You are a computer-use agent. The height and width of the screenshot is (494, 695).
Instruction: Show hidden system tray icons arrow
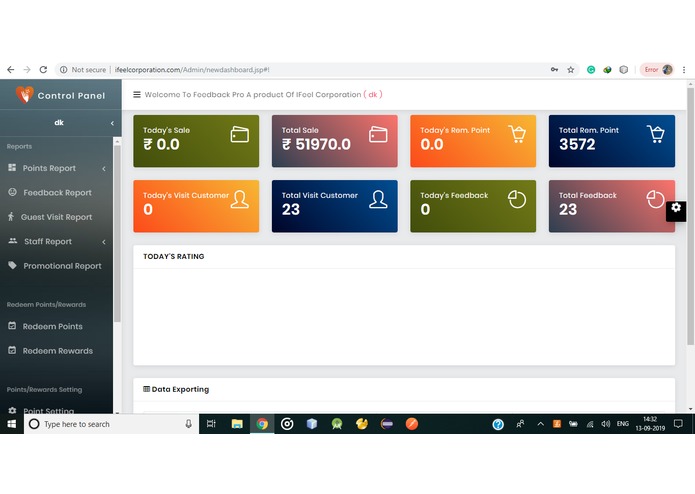pos(540,424)
